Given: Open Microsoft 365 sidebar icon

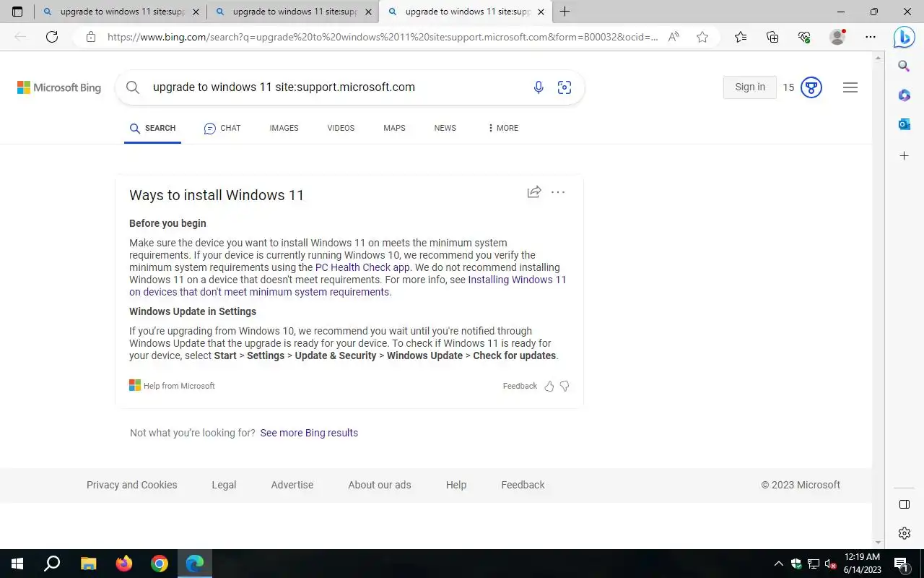Looking at the screenshot, I should [x=904, y=95].
